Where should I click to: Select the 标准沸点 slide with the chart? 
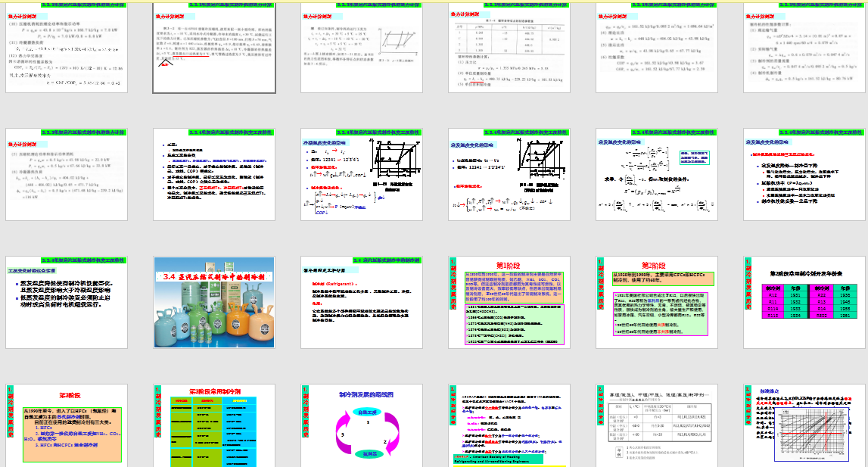coord(804,428)
